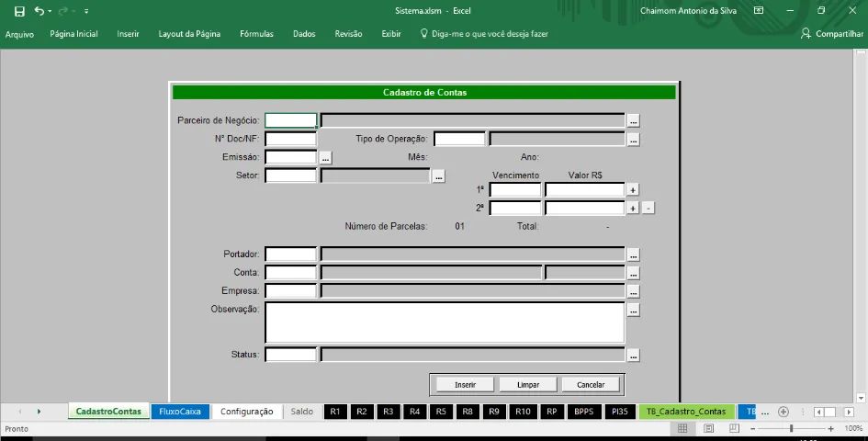Click the zoom slider in status bar
The image size is (868, 441).
tap(791, 429)
